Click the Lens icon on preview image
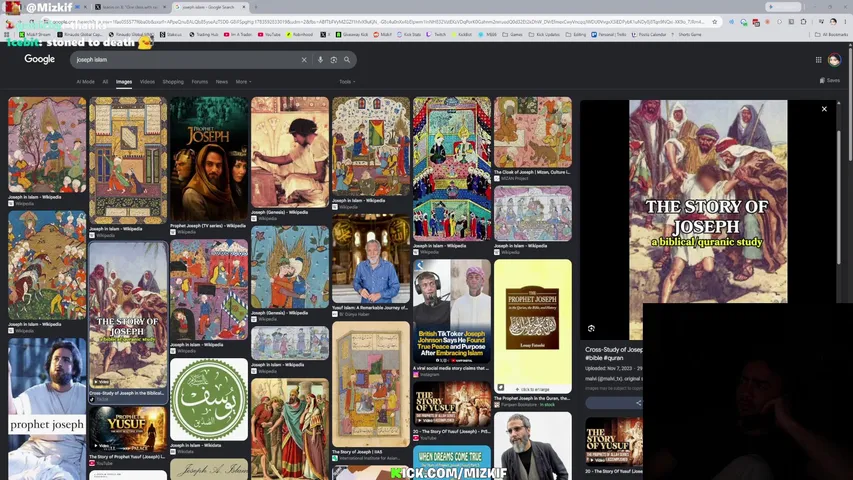Viewport: 853px width, 480px height. (x=591, y=328)
